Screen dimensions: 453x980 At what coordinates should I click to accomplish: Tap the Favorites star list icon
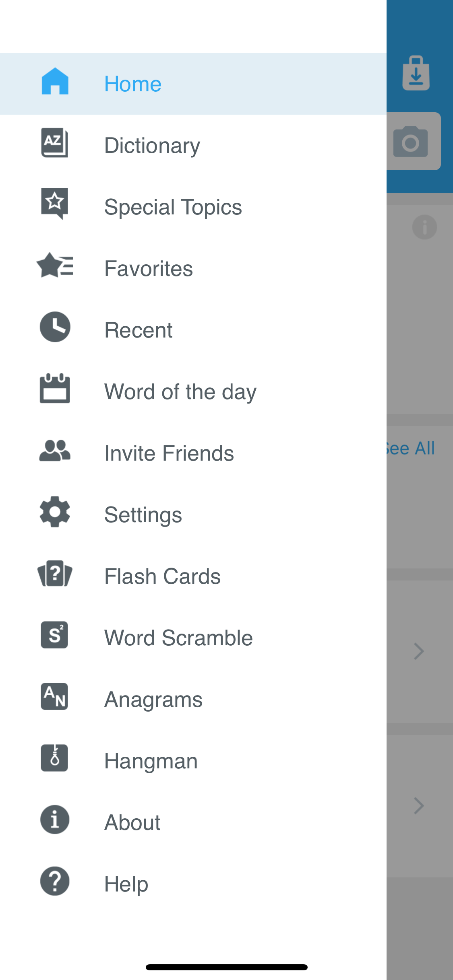click(55, 266)
